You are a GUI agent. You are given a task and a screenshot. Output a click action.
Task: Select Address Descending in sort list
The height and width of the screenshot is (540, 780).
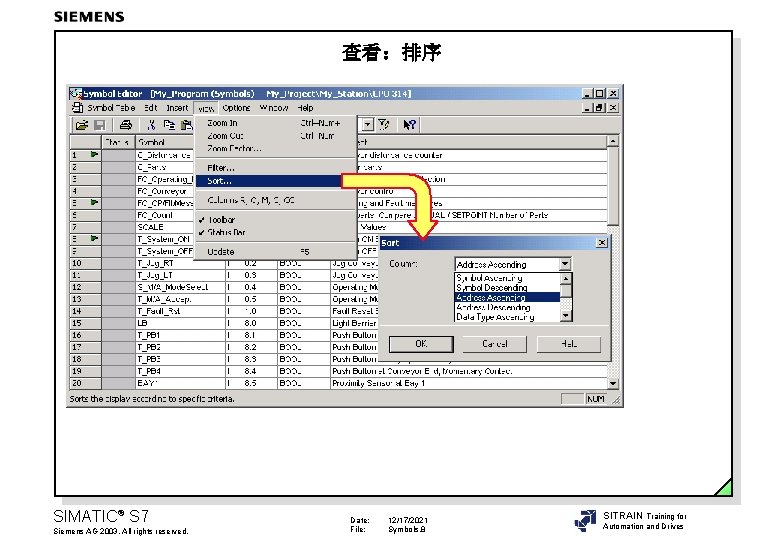[507, 307]
